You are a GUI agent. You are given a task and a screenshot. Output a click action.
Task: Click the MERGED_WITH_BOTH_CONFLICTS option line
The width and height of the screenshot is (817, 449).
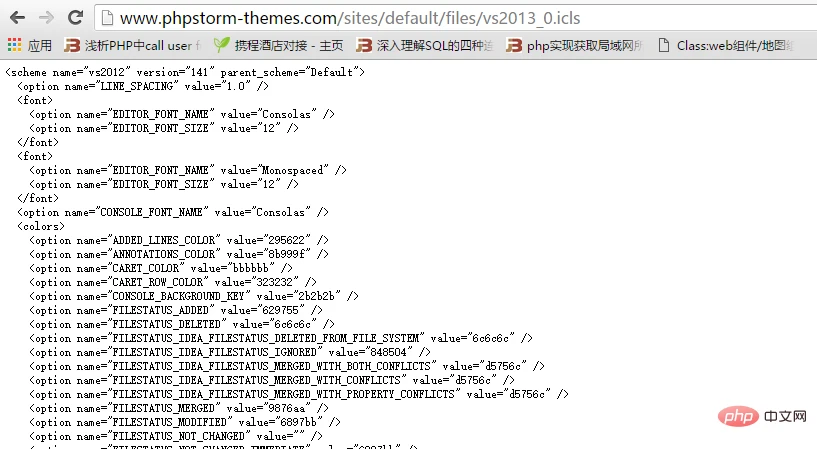(287, 367)
